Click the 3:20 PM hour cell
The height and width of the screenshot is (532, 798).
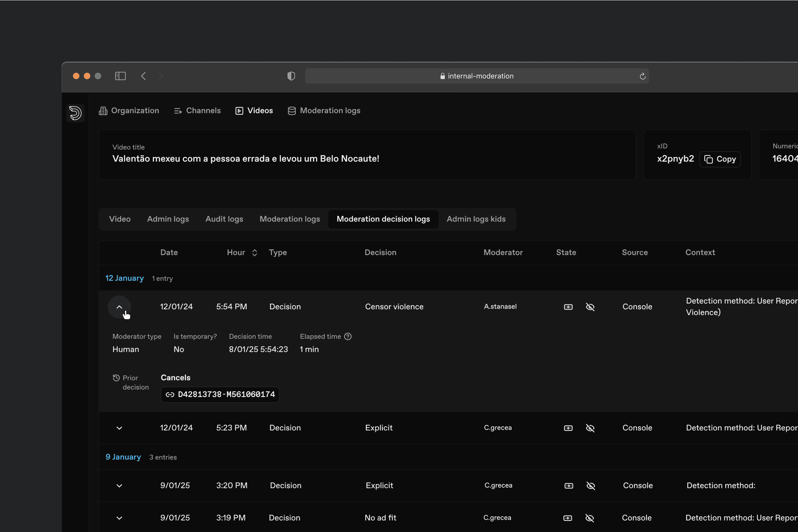(232, 485)
